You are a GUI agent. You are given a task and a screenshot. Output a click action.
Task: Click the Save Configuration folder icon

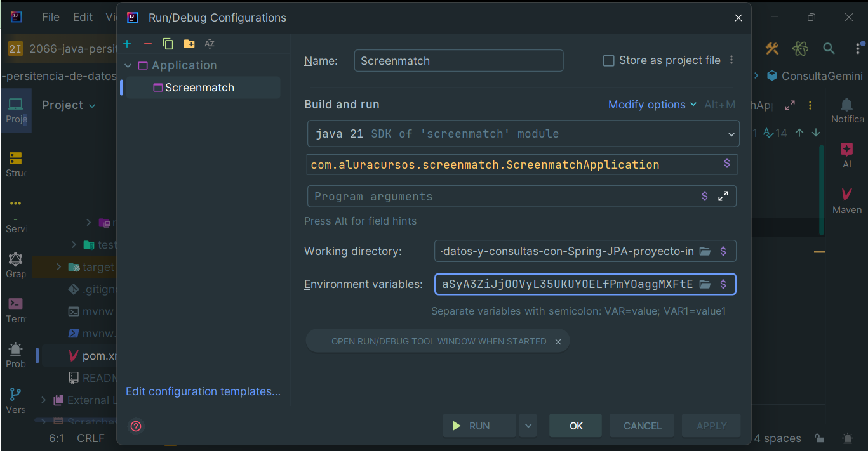click(x=189, y=44)
